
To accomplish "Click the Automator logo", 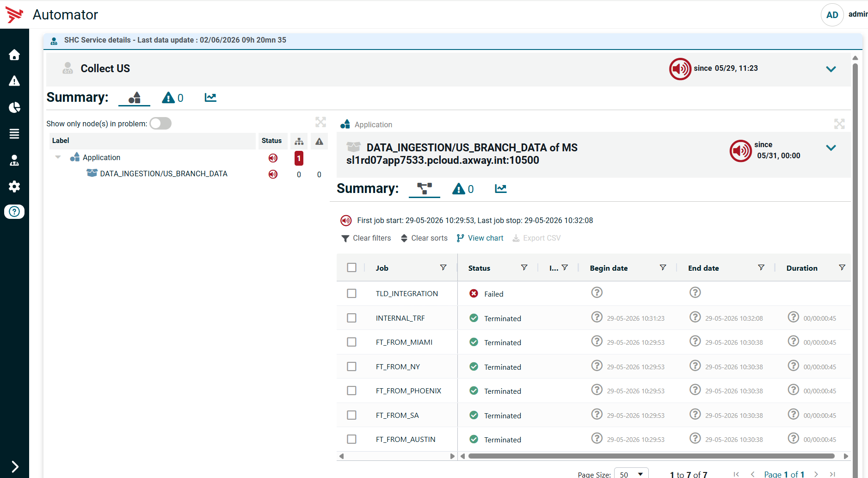I will (14, 15).
